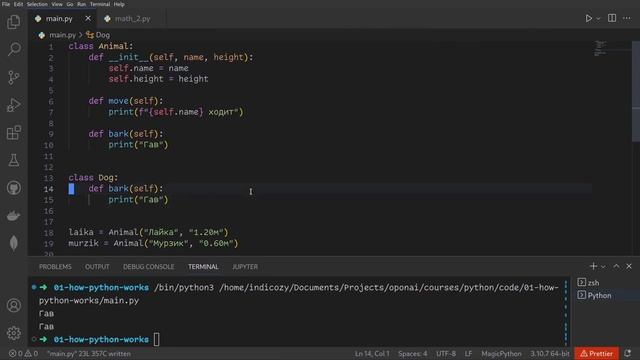Place cursor on 'class Animal:' line
Viewport: 640px width, 360px height.
(x=100, y=46)
